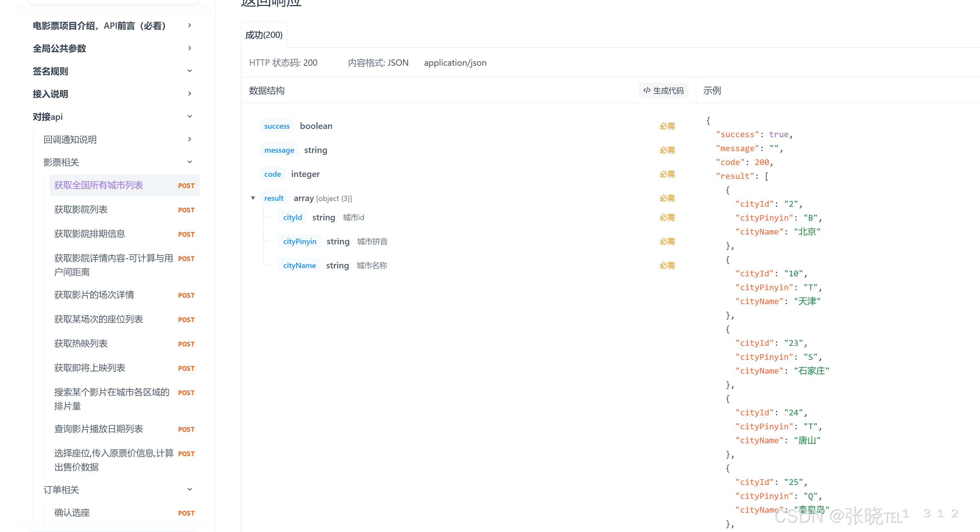Image resolution: width=980 pixels, height=532 pixels.
Task: Open 查询影片播放日期列表 endpoint
Action: [x=99, y=429]
